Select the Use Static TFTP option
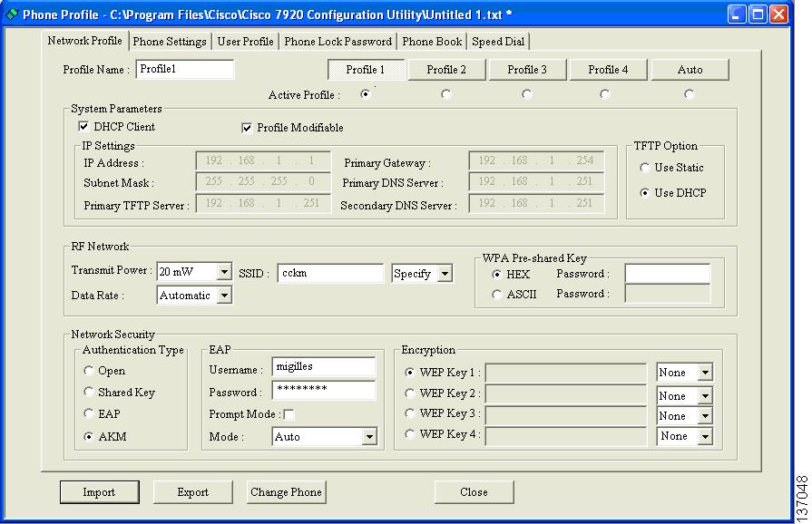Image resolution: width=812 pixels, height=524 pixels. pyautogui.click(x=645, y=168)
